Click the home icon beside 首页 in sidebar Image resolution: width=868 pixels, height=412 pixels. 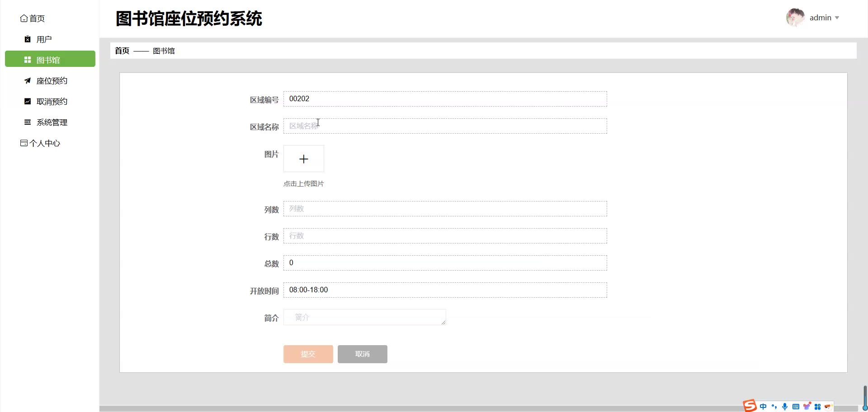(x=24, y=19)
